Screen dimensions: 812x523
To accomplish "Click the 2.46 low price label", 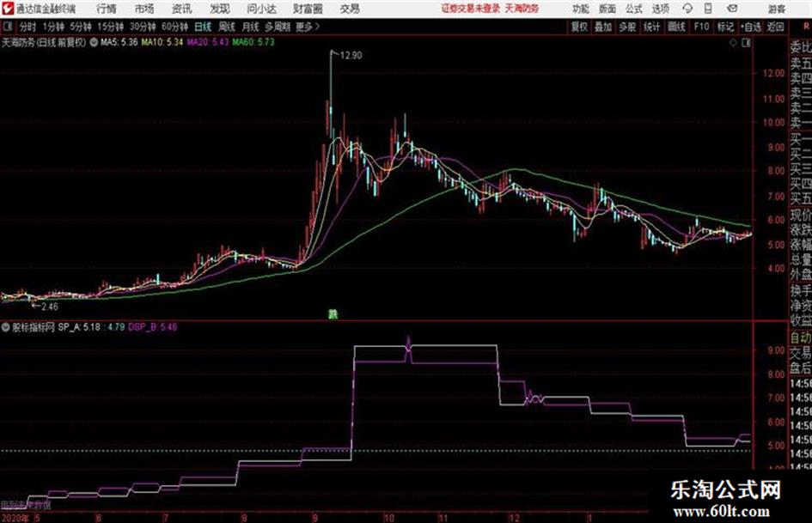I will click(49, 307).
